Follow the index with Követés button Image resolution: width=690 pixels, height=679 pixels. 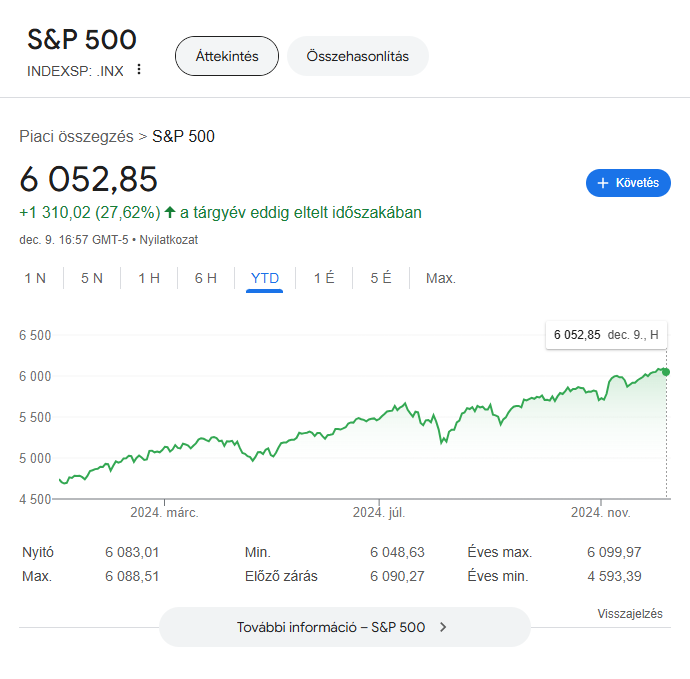pyautogui.click(x=628, y=183)
